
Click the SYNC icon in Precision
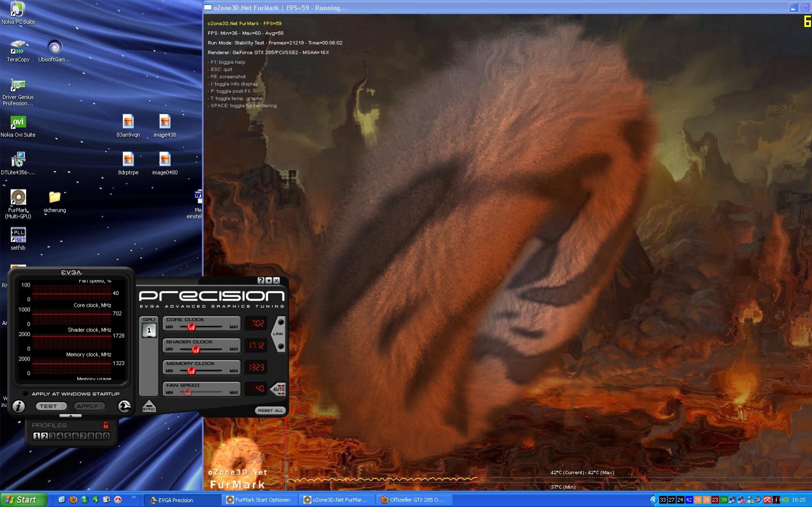click(x=149, y=406)
